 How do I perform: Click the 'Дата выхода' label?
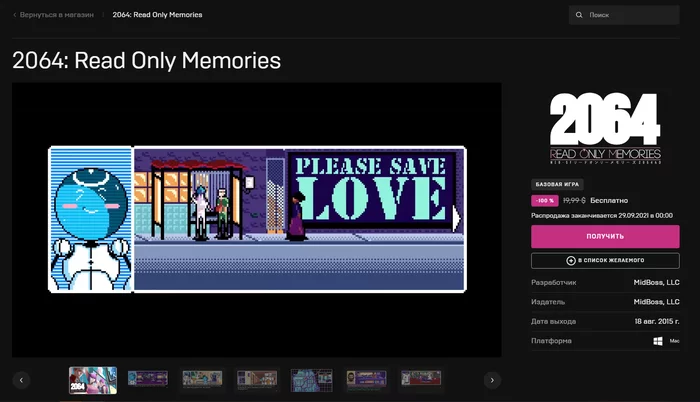[x=554, y=321]
